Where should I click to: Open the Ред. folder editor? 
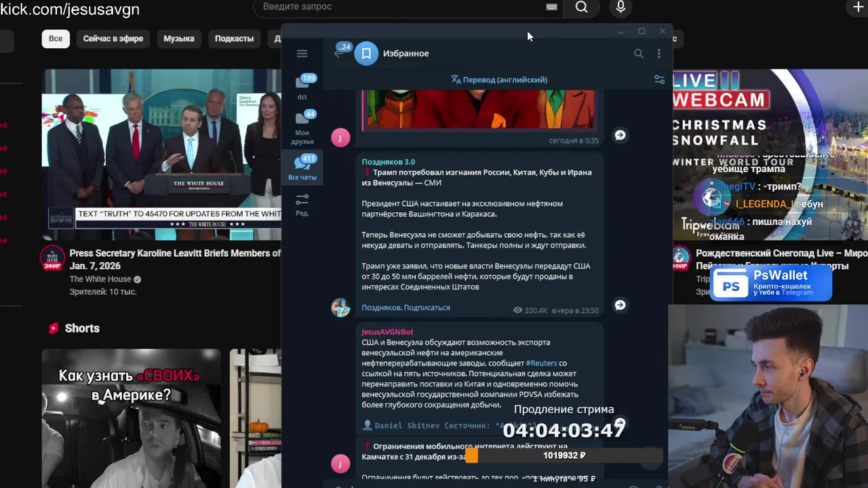click(302, 204)
